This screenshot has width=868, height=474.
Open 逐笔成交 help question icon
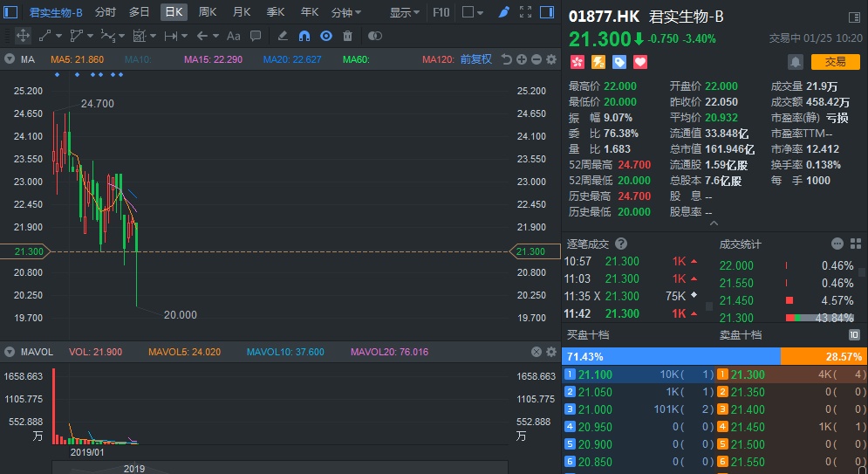coord(621,244)
